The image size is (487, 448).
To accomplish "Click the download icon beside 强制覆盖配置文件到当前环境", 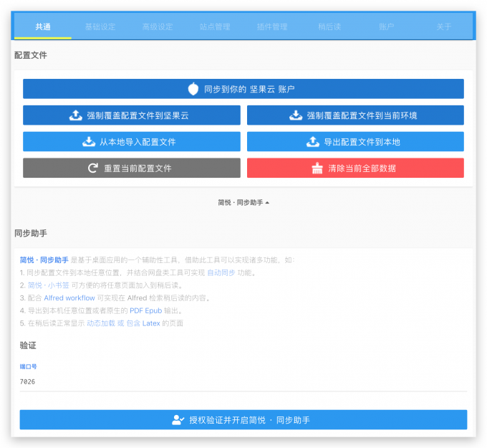I will pyautogui.click(x=296, y=115).
